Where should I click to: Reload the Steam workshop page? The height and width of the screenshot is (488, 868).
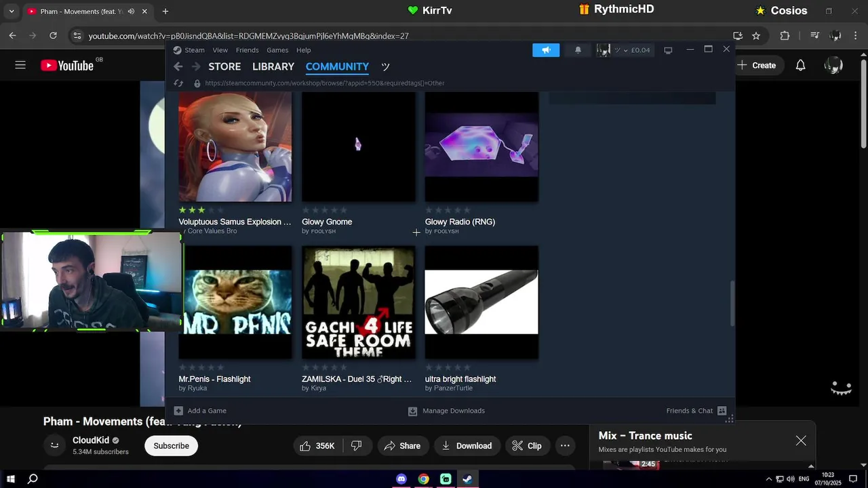point(178,83)
